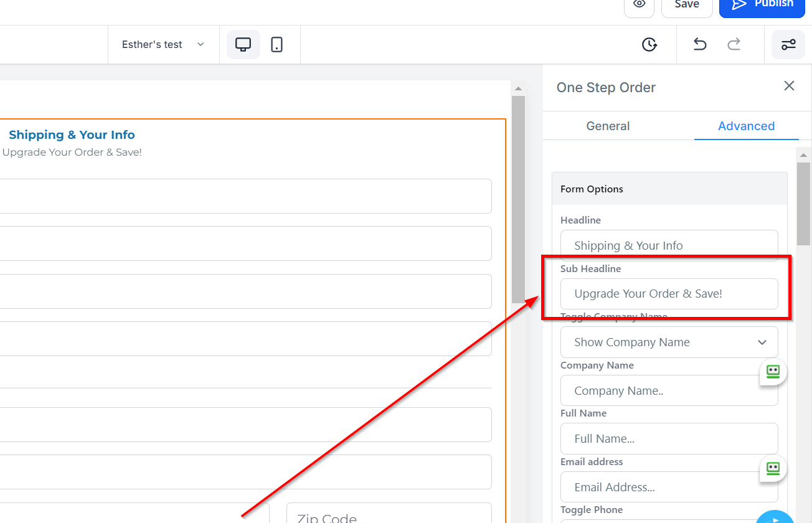Focus the Company Name placeholder field
The height and width of the screenshot is (523, 812).
(x=669, y=390)
